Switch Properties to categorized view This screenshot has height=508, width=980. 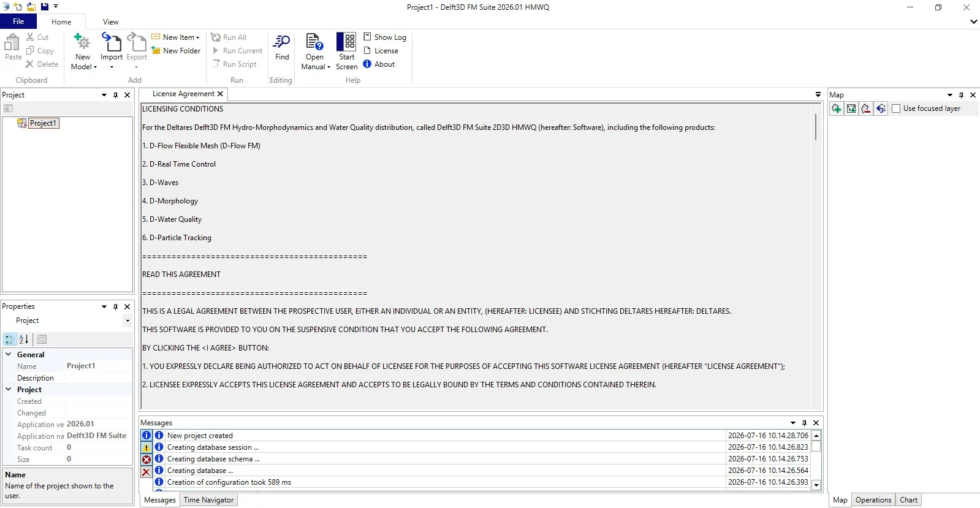point(10,339)
